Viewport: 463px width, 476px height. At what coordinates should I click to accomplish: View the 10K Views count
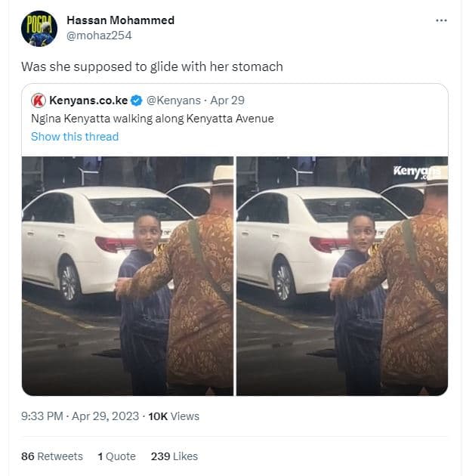click(x=174, y=416)
